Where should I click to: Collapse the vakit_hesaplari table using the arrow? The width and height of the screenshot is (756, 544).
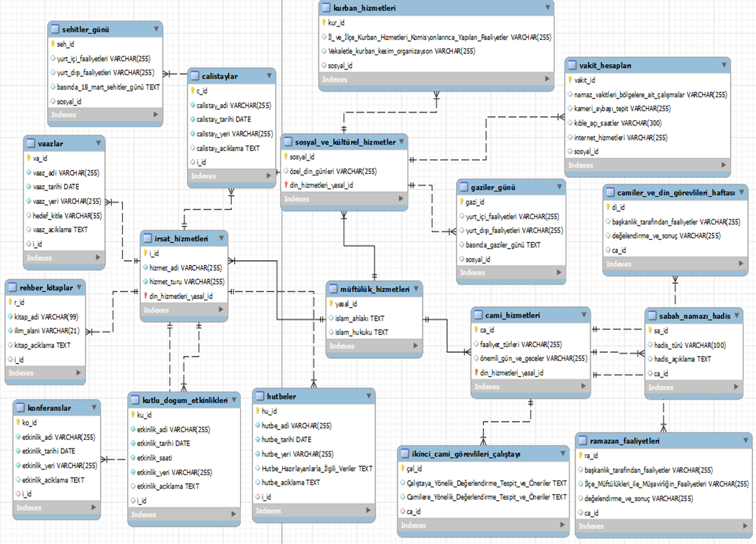(723, 65)
